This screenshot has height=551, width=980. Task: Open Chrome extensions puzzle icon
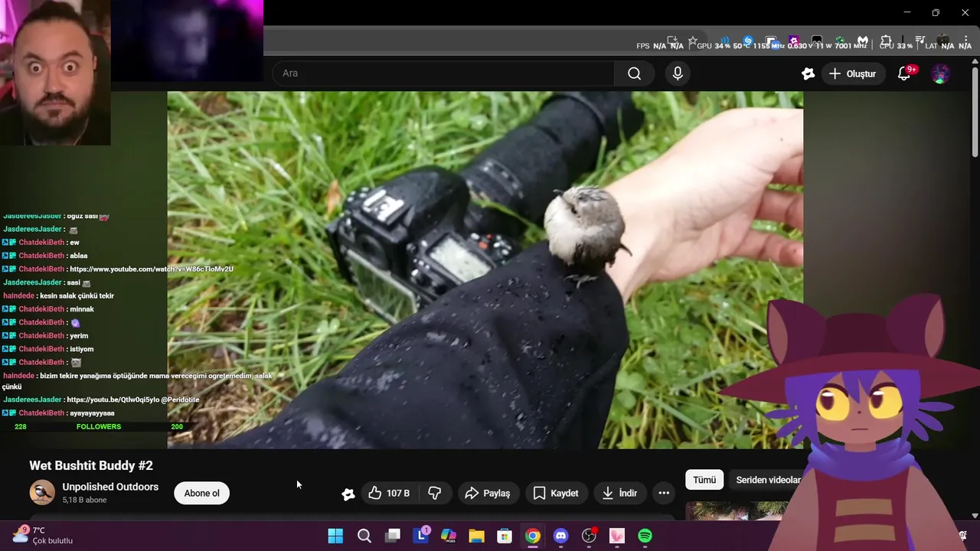[886, 41]
